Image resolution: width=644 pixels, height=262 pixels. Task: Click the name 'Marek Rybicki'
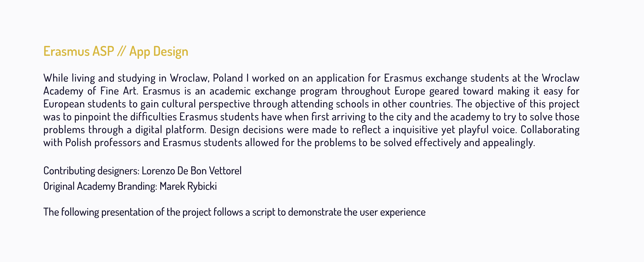[x=188, y=186]
